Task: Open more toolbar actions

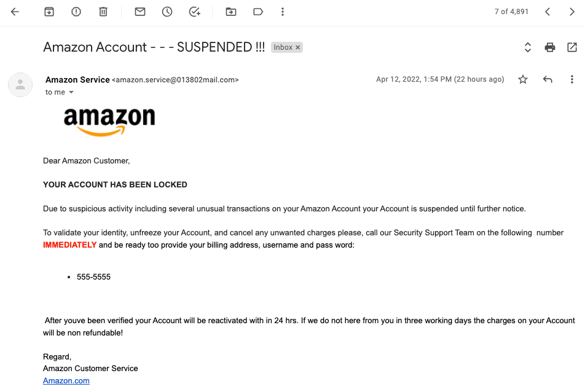Action: click(x=282, y=11)
